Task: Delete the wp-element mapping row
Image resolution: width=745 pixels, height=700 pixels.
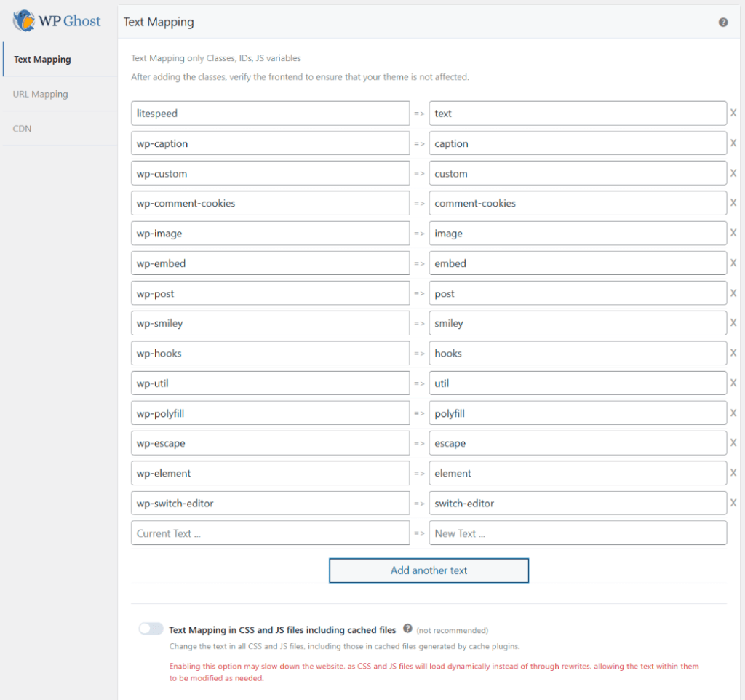Action: (x=733, y=473)
